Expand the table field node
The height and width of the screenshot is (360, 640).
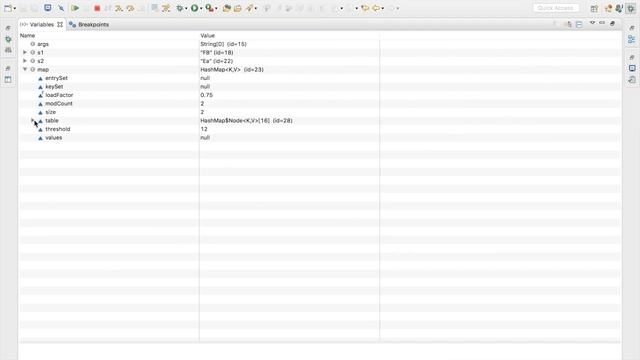pyautogui.click(x=33, y=120)
